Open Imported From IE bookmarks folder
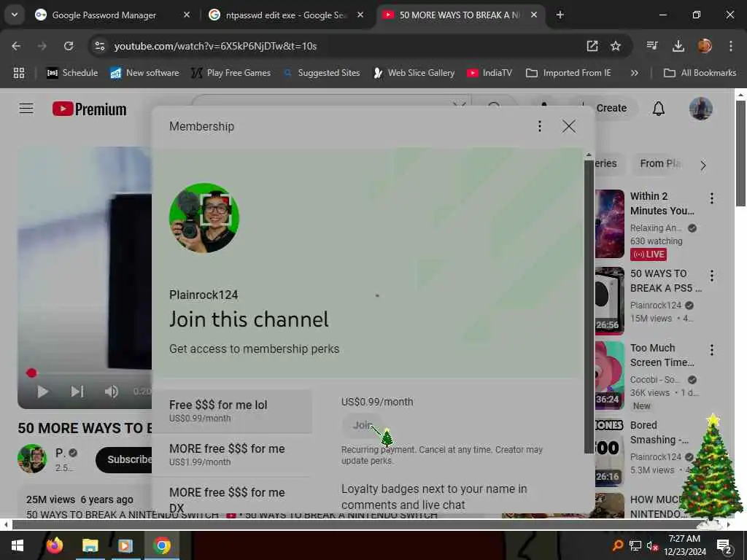This screenshot has height=560, width=747. [x=568, y=73]
